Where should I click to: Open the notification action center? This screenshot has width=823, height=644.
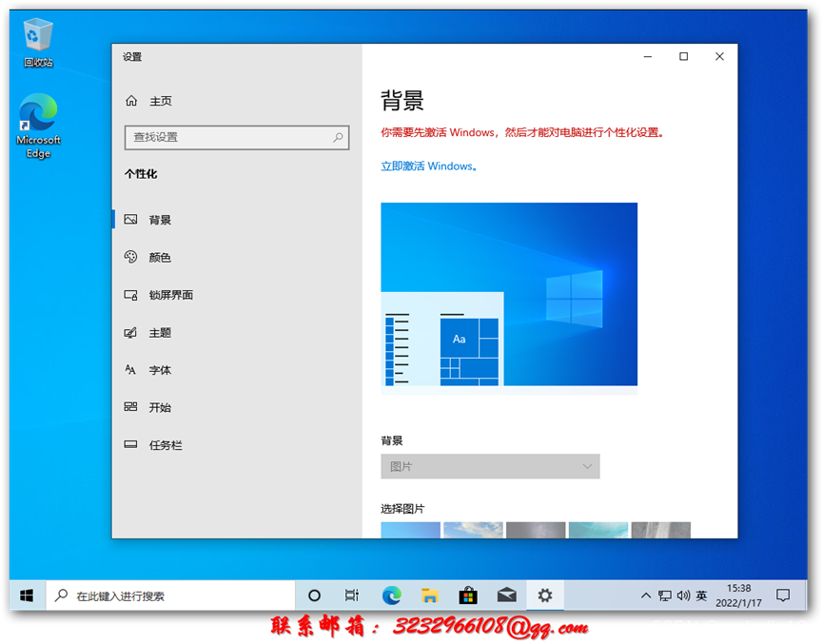(x=783, y=595)
